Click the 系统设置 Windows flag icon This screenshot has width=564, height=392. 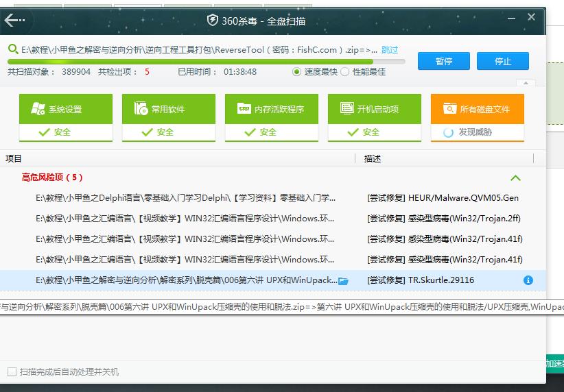tap(38, 108)
